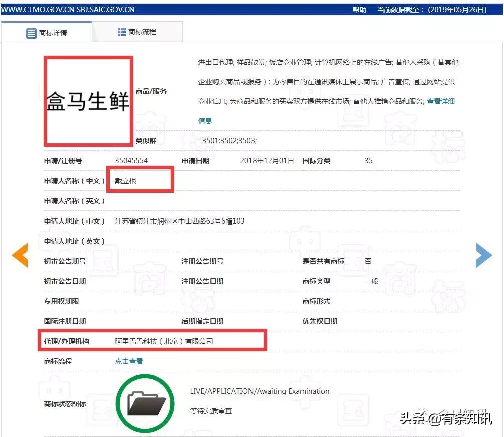Viewport: 504px width, 437px height.
Task: Click the list icon on 商标流程 tab
Action: click(x=122, y=31)
